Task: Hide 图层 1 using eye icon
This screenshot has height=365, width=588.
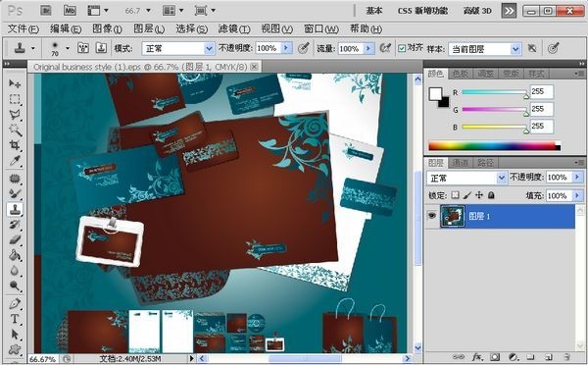Action: pos(432,216)
